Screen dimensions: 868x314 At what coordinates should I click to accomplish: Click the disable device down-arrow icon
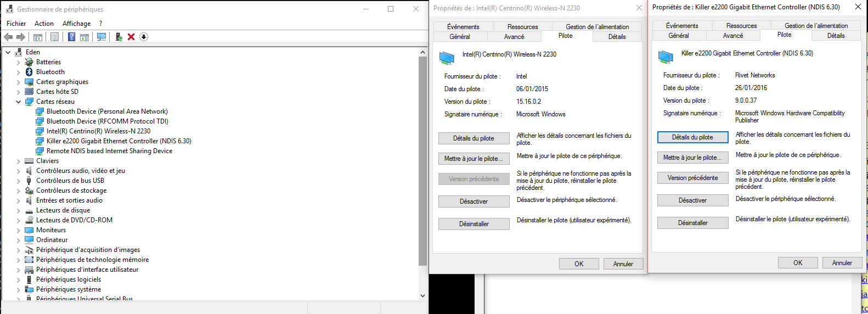[144, 37]
